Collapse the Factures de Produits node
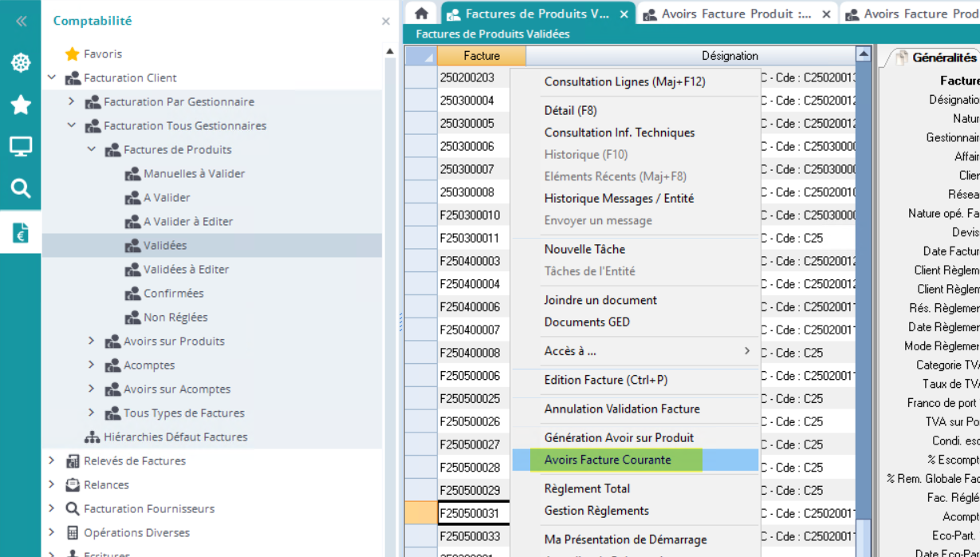 tap(92, 149)
